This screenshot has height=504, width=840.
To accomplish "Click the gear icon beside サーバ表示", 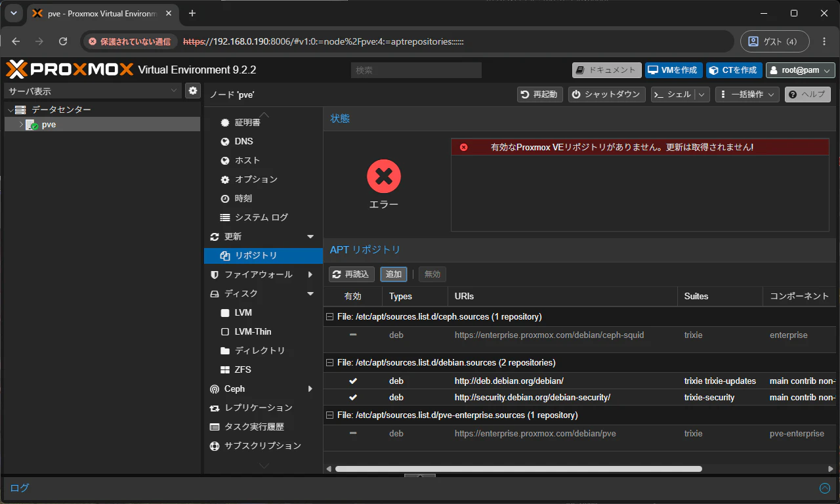I will [x=192, y=91].
